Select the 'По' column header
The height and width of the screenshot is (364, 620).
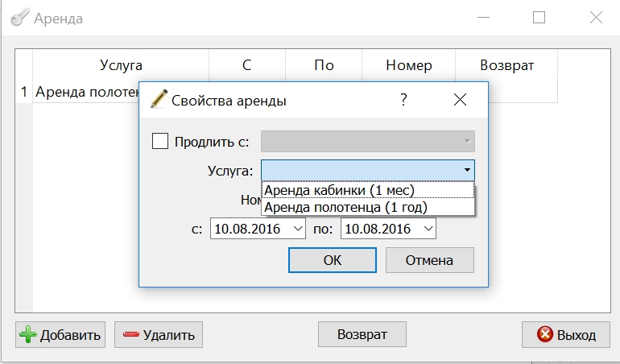click(x=324, y=65)
